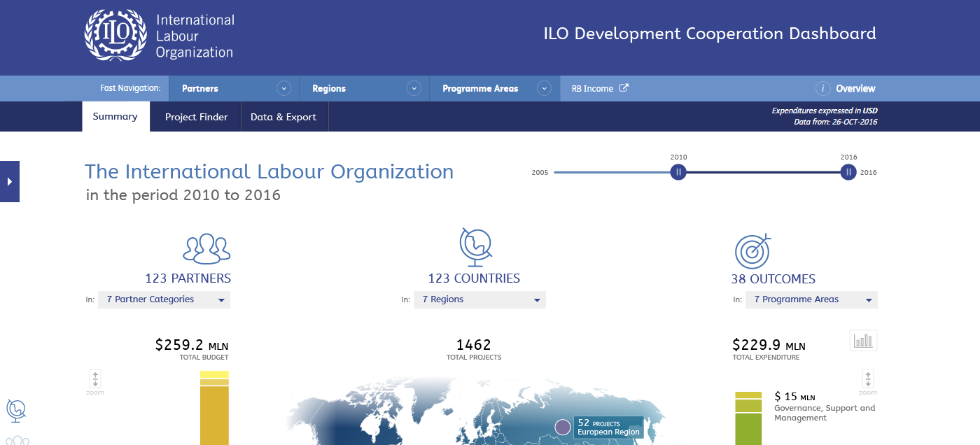Click the small globe icon on the left edge
Image resolution: width=980 pixels, height=445 pixels.
click(16, 409)
